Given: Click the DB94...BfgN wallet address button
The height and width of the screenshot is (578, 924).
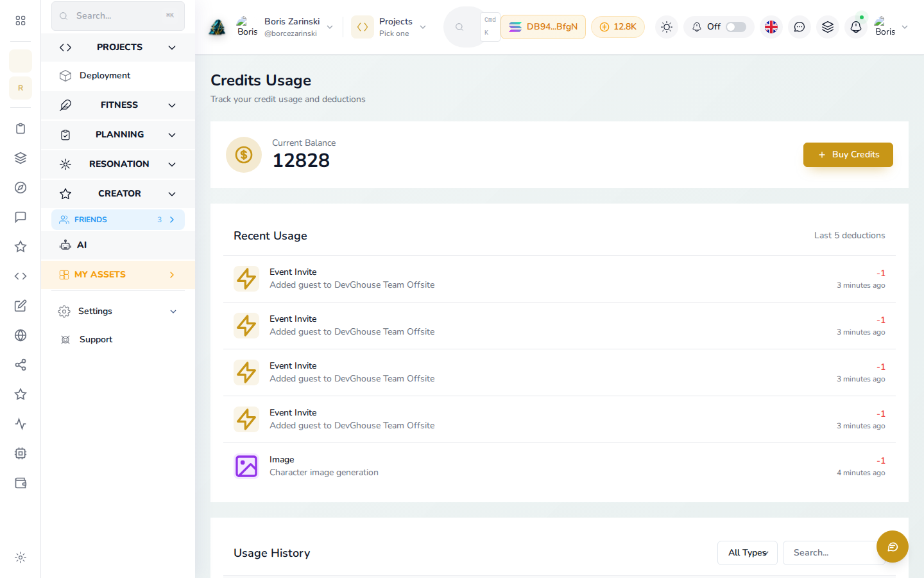Looking at the screenshot, I should pyautogui.click(x=543, y=27).
